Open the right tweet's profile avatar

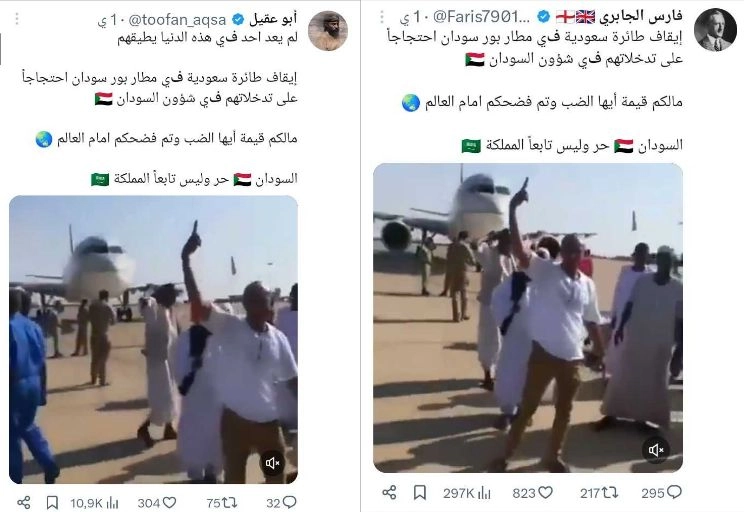pos(715,29)
